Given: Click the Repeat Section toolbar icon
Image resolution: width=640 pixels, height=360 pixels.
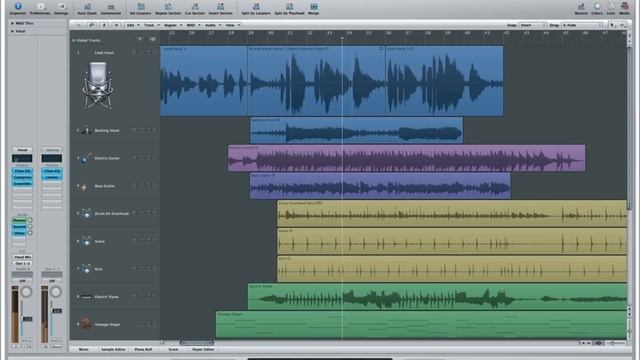Looking at the screenshot, I should point(168,8).
